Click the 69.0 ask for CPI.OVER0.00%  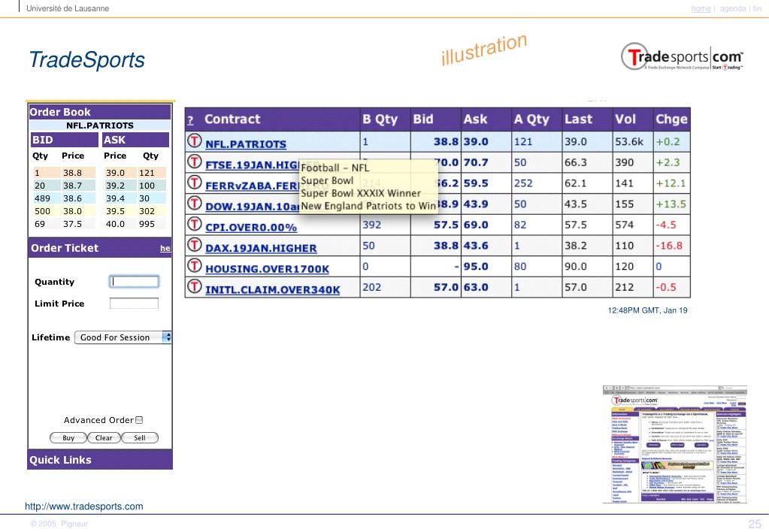476,225
